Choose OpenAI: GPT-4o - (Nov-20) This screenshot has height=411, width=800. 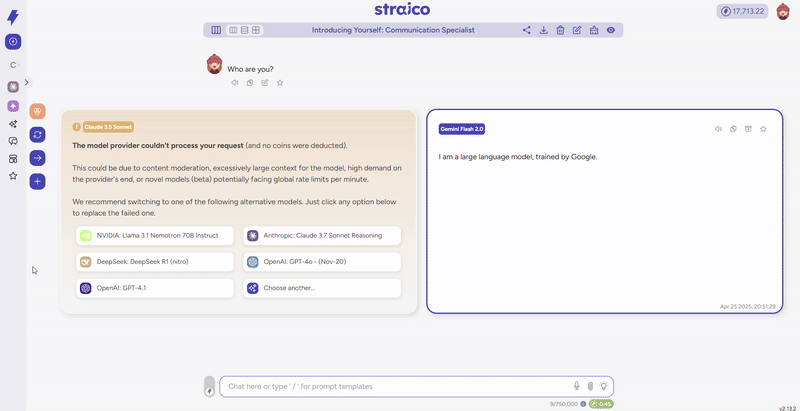322,262
